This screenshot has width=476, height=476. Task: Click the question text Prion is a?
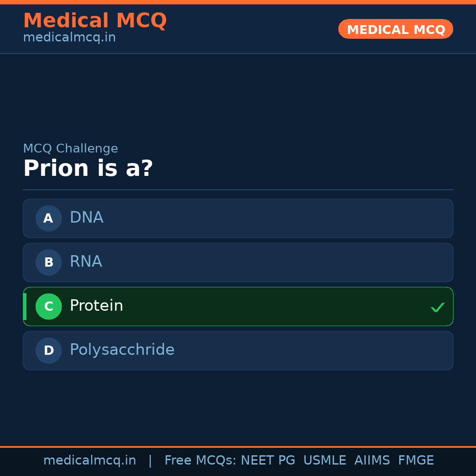[x=88, y=168]
